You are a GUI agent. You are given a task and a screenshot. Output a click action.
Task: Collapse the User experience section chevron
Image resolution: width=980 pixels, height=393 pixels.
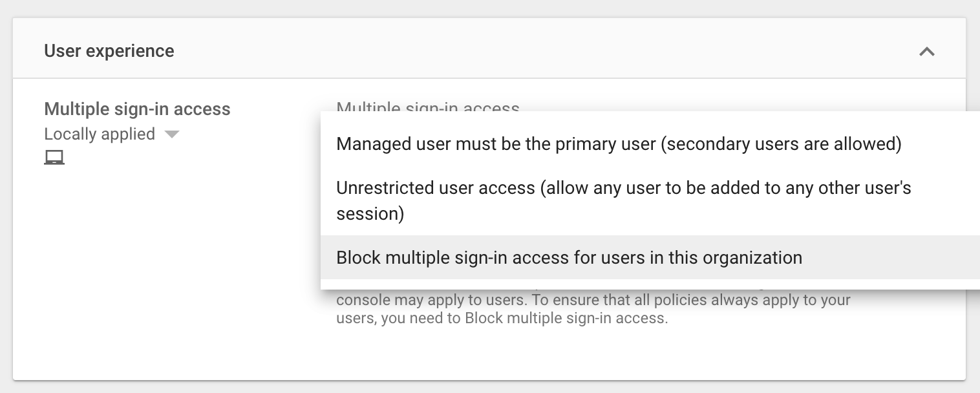pyautogui.click(x=926, y=52)
